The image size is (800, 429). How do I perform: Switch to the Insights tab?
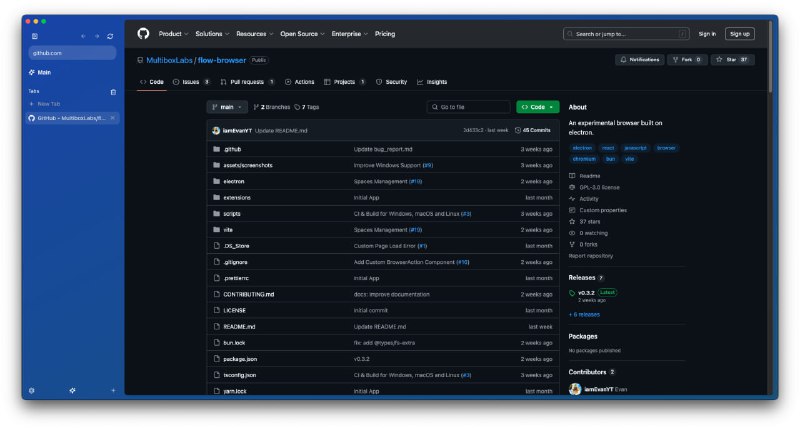[x=432, y=82]
